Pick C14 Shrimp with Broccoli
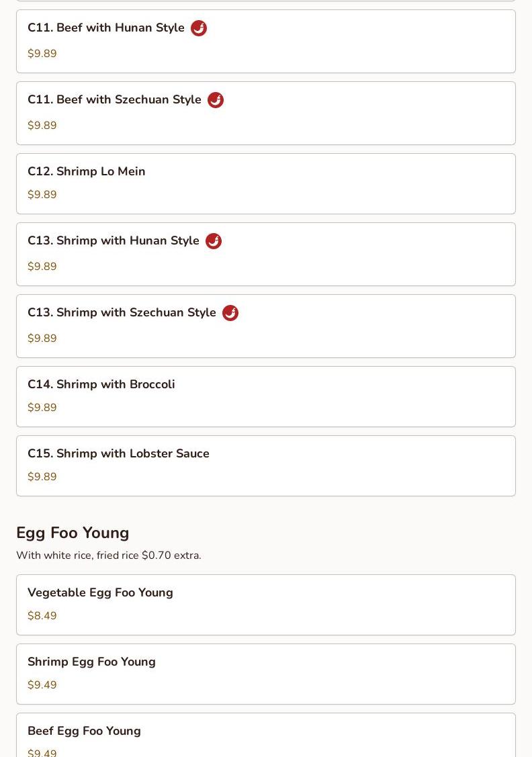 101,385
